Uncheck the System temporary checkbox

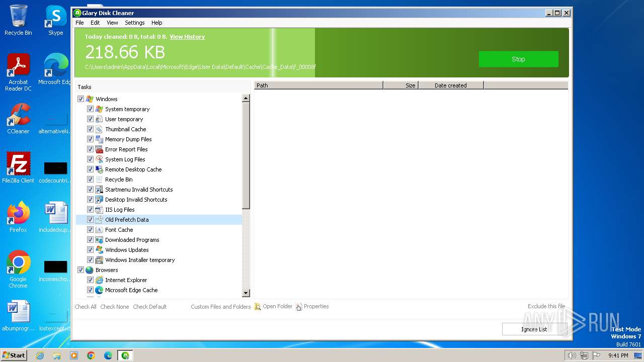click(x=90, y=109)
